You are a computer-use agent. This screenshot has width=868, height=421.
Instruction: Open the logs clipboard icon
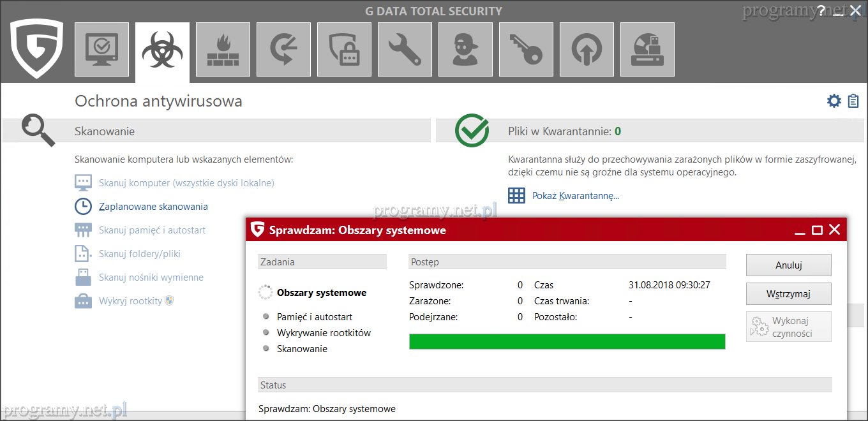tap(853, 101)
